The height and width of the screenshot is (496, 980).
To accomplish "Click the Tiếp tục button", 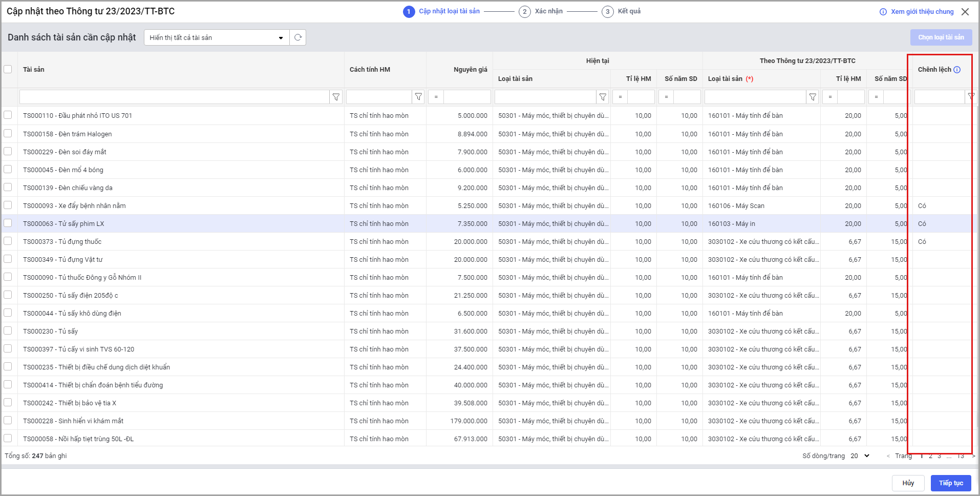I will pos(951,483).
